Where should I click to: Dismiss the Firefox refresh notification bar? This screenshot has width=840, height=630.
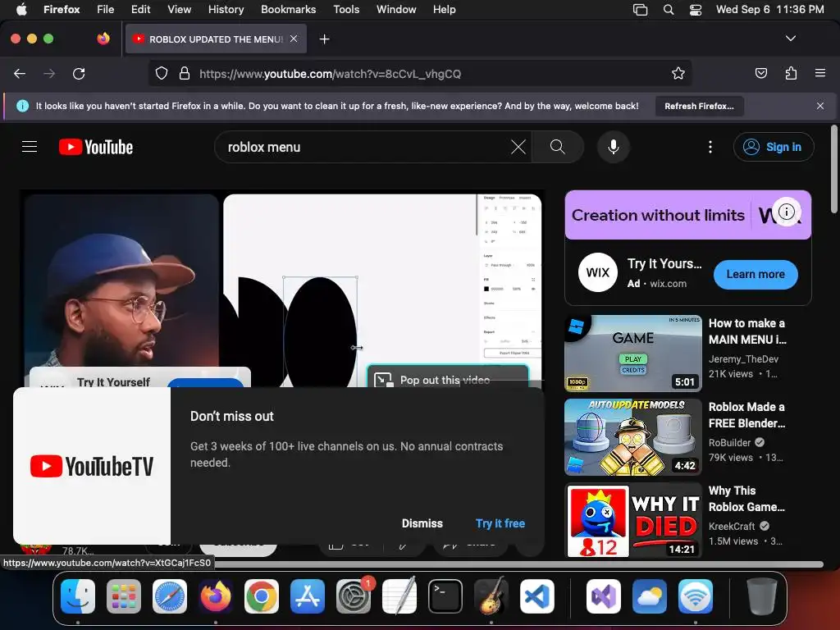pos(820,106)
